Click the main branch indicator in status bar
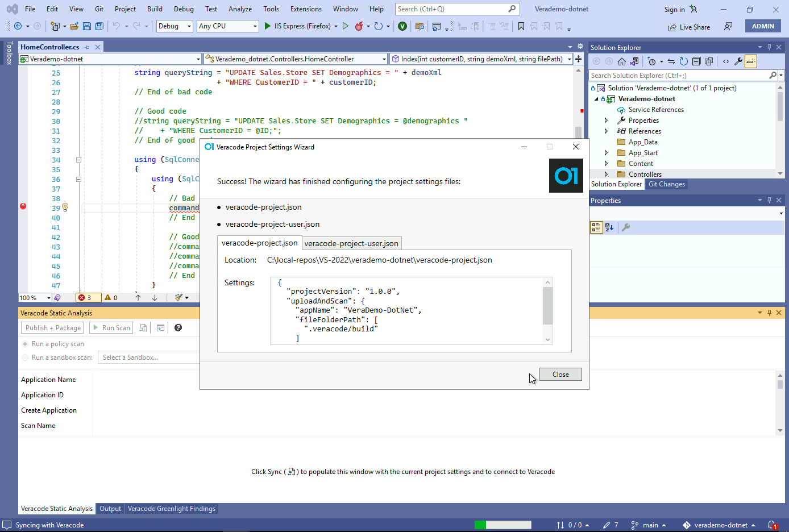789x532 pixels. click(x=648, y=525)
